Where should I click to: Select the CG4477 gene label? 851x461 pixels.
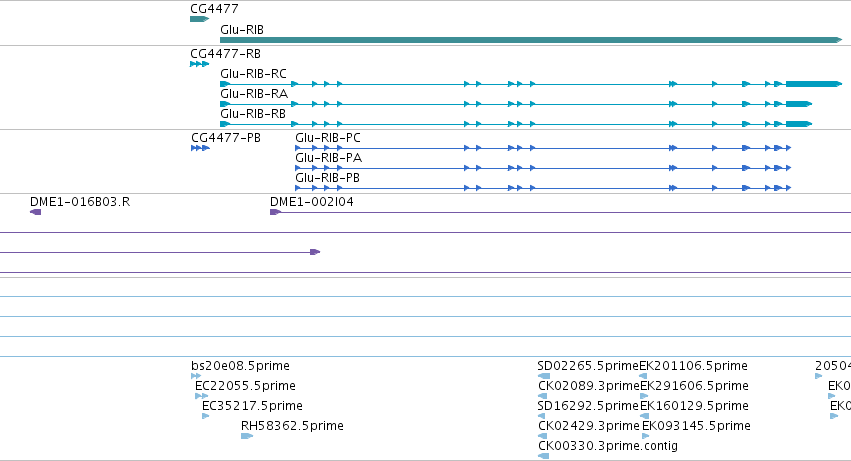click(x=214, y=9)
